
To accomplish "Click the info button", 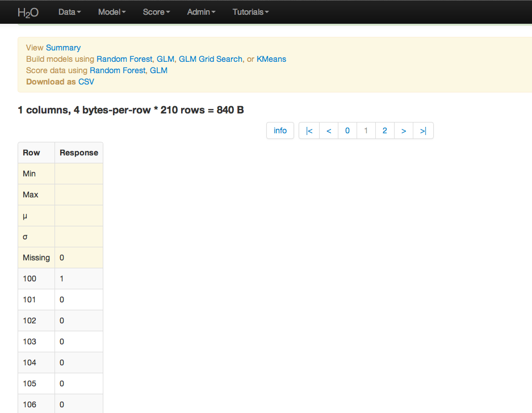I will (280, 130).
